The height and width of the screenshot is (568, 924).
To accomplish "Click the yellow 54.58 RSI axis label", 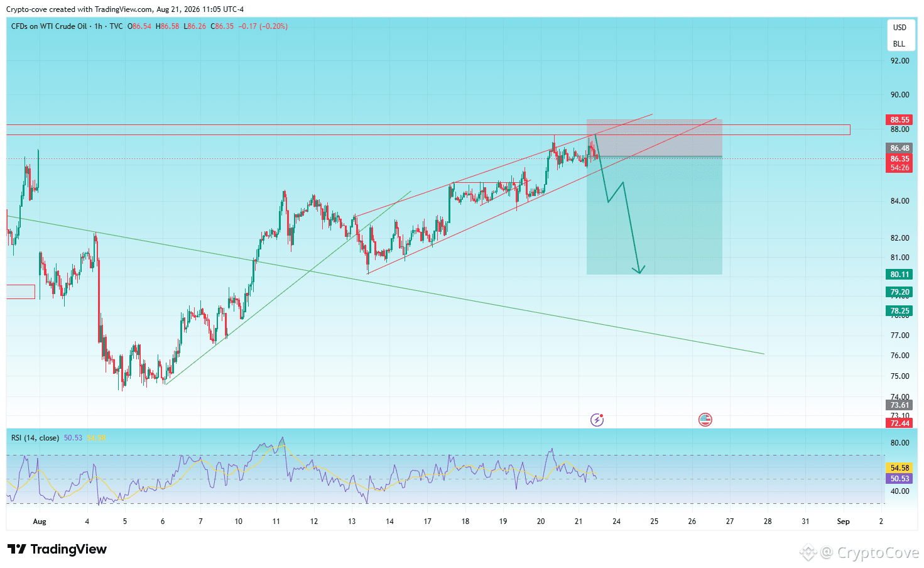I will pos(900,468).
